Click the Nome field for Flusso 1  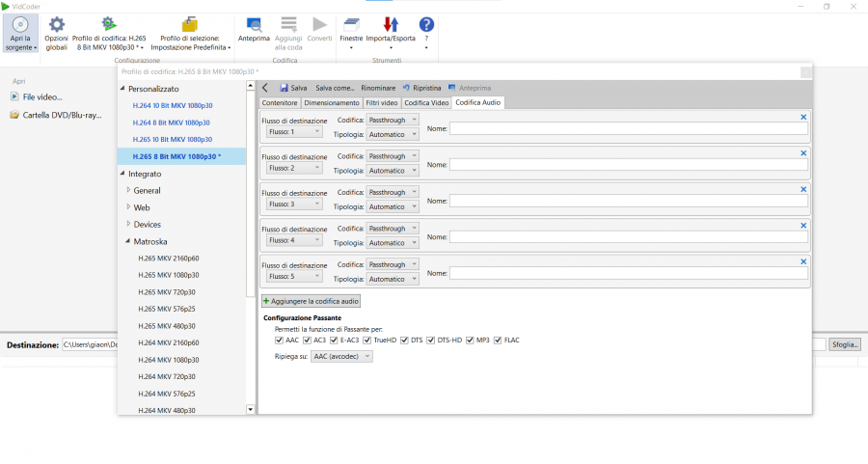(628, 128)
